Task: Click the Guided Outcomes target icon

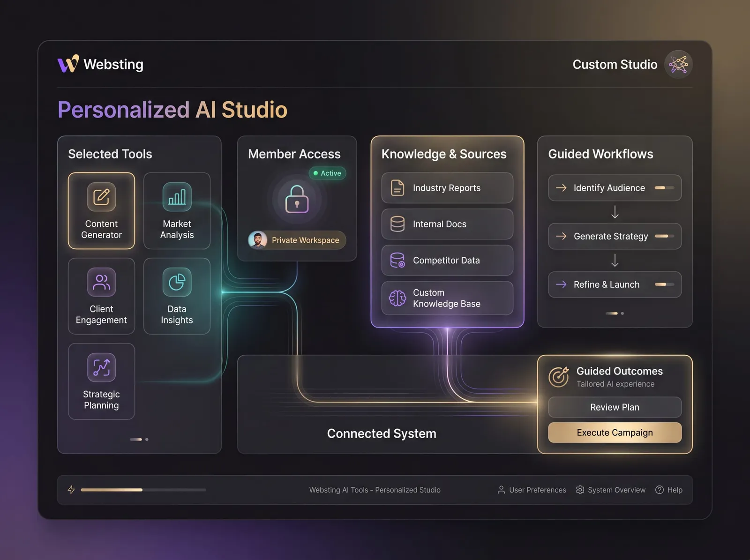Action: pyautogui.click(x=559, y=377)
